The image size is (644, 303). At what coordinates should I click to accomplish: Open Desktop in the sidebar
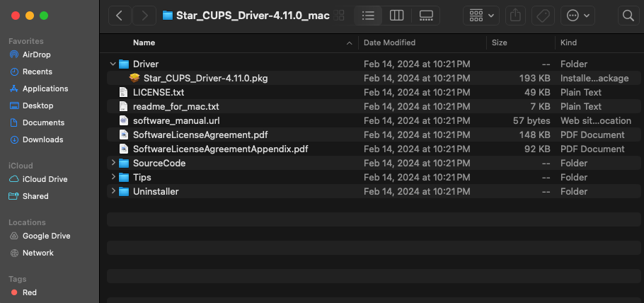(32, 105)
